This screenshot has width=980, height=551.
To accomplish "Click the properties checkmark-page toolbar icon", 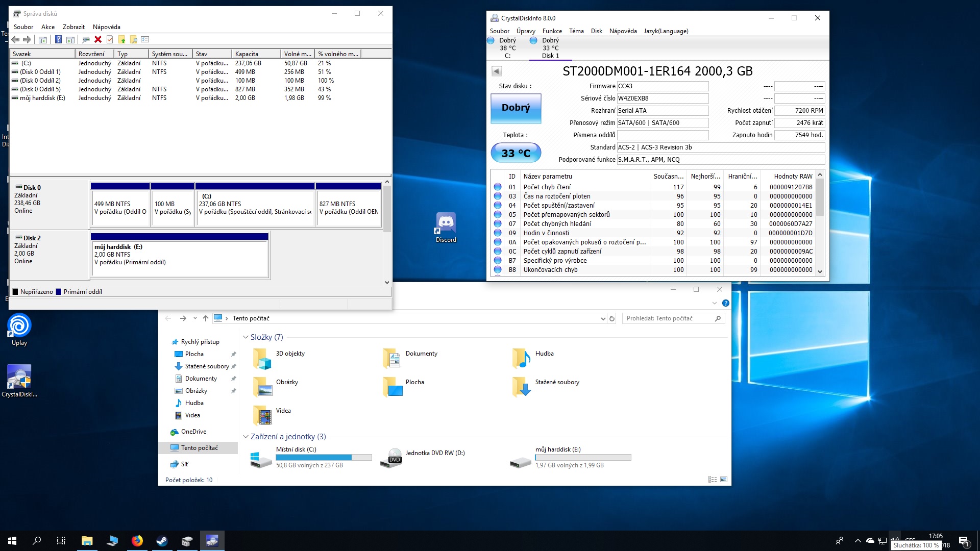I will [110, 40].
